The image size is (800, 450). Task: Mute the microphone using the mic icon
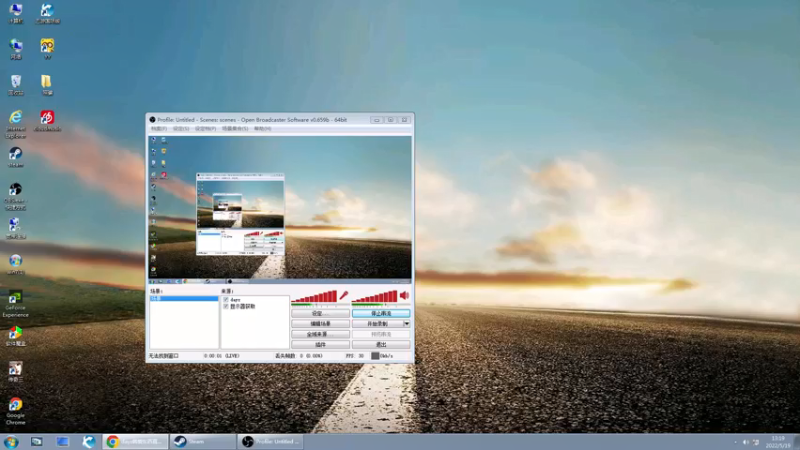344,295
